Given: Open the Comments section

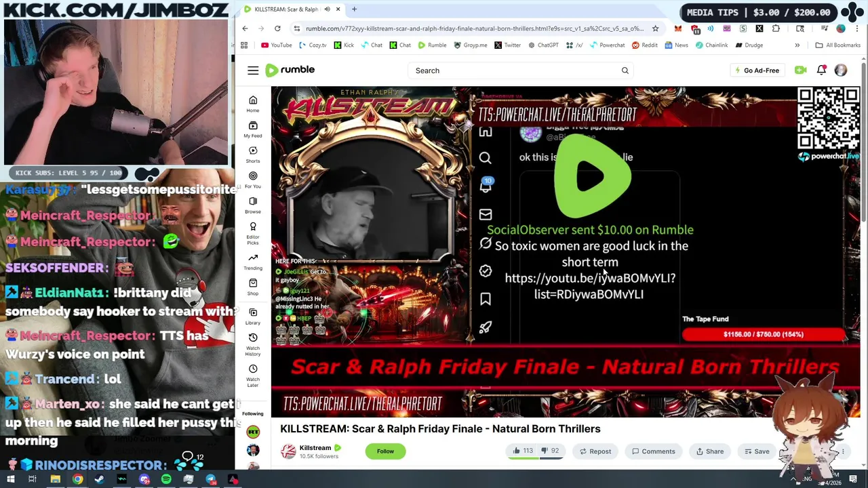Looking at the screenshot, I should point(654,451).
